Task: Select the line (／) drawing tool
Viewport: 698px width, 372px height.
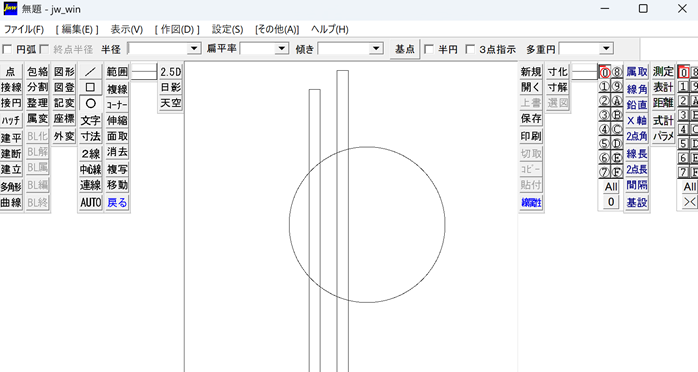Action: pos(90,72)
